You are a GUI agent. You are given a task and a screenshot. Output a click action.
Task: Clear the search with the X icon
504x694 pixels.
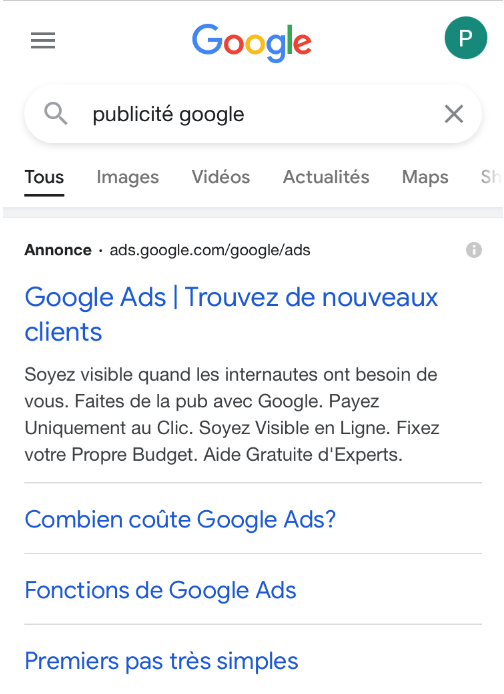454,114
